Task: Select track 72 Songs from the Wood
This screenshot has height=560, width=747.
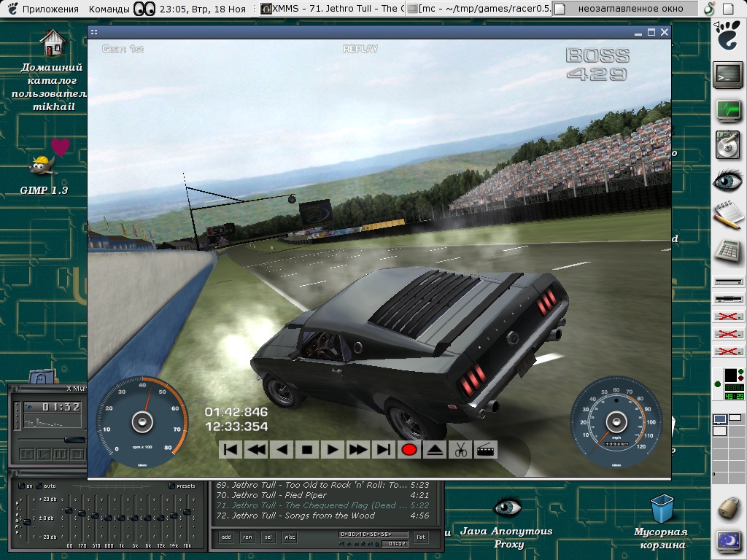Action: click(322, 516)
